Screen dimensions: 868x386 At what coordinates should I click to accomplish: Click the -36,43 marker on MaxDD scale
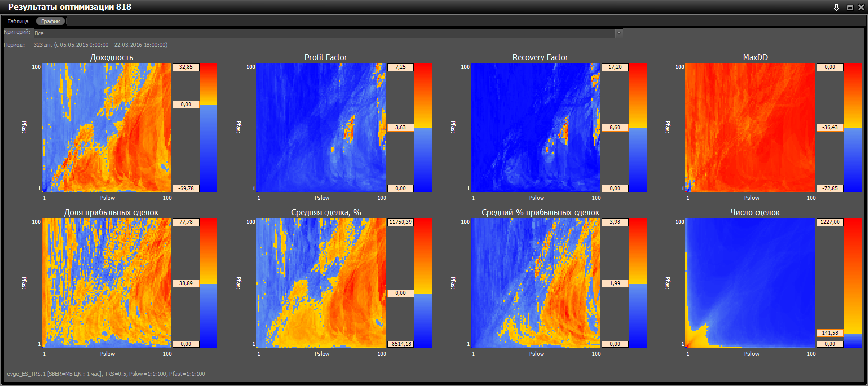[x=830, y=128]
